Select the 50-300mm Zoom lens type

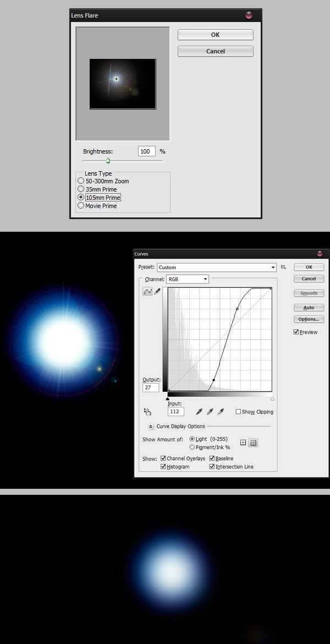(81, 181)
